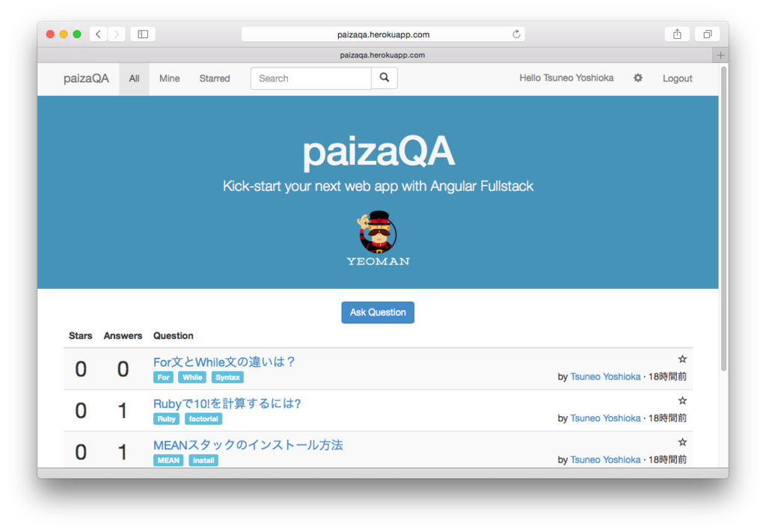Star the Rubyで10!を計算するには? question
The width and height of the screenshot is (766, 532).
tap(682, 400)
